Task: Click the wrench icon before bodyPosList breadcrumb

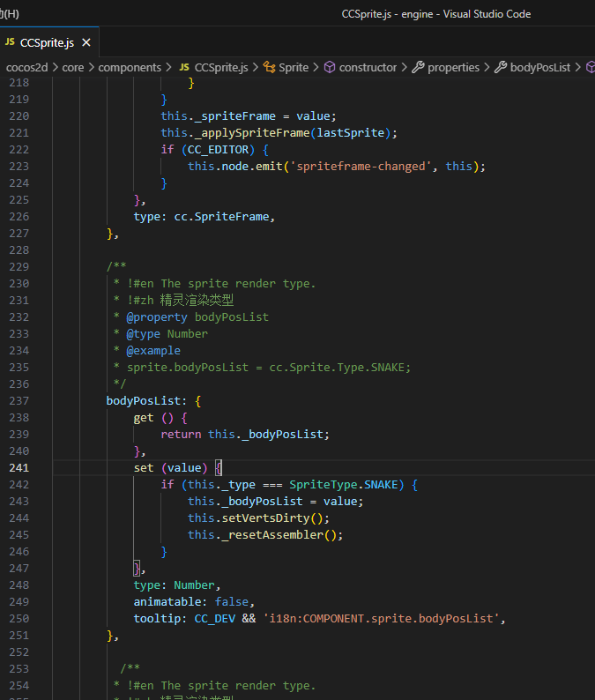Action: click(x=501, y=67)
